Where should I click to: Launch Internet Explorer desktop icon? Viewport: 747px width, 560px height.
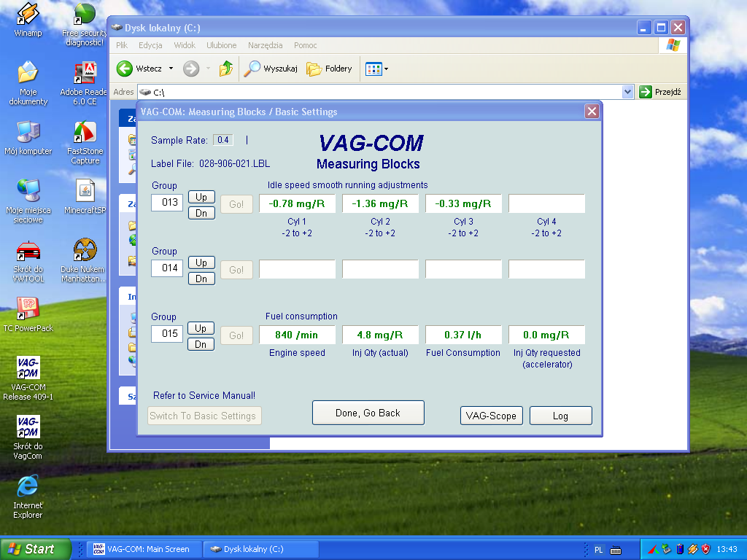28,496
